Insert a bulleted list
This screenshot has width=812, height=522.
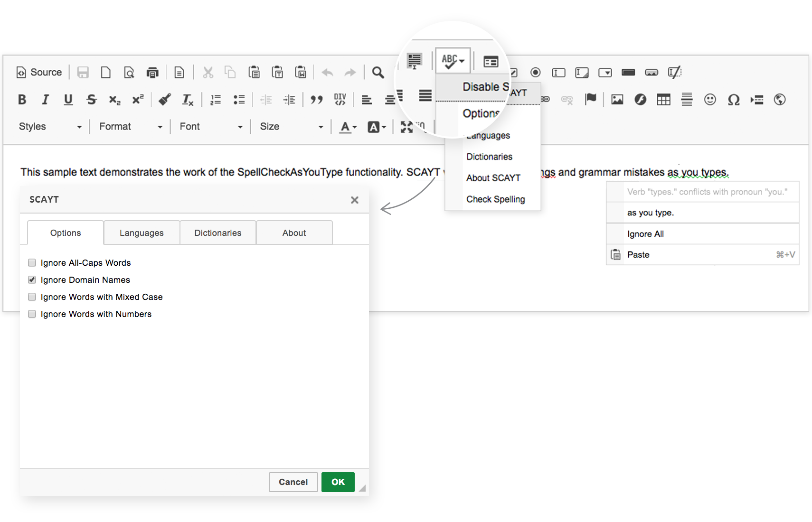pos(239,100)
